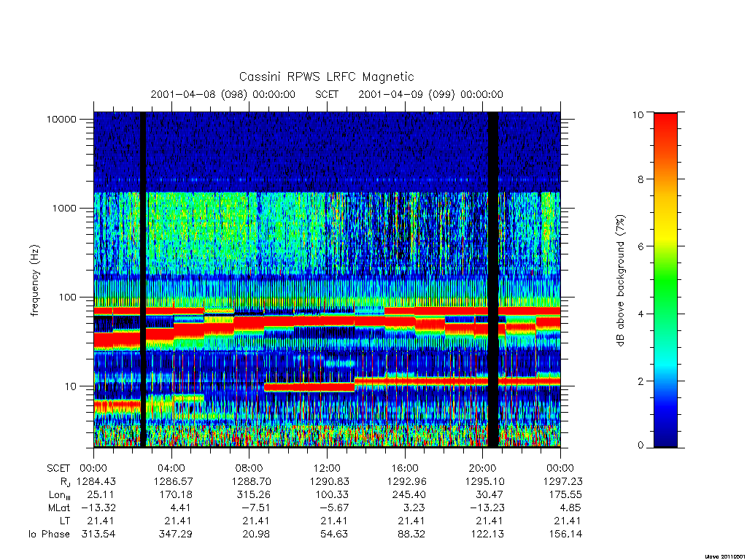Click the Lon III value 245.40
This screenshot has height=560, width=747.
[409, 495]
